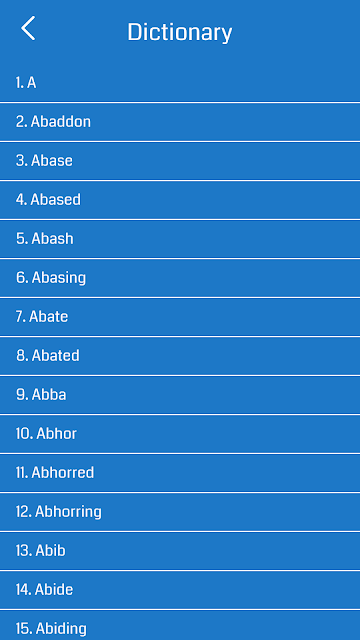Open the Abide definition
Viewport: 360px width, 640px height.
(x=180, y=590)
